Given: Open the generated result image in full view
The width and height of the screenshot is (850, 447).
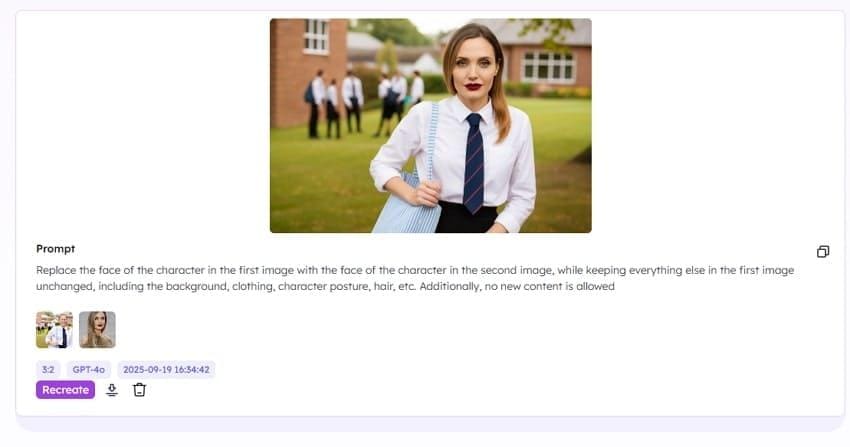Looking at the screenshot, I should [430, 126].
